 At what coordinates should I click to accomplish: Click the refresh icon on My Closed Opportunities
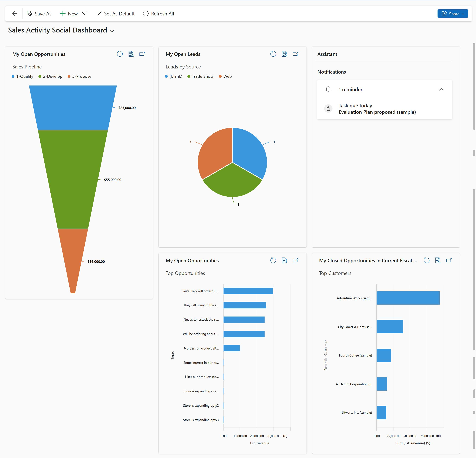click(425, 260)
